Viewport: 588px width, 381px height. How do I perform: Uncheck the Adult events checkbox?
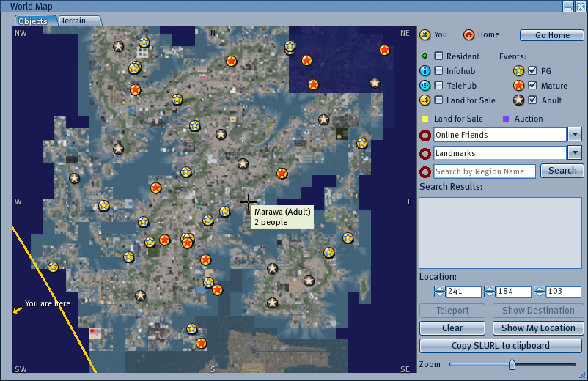coord(532,100)
